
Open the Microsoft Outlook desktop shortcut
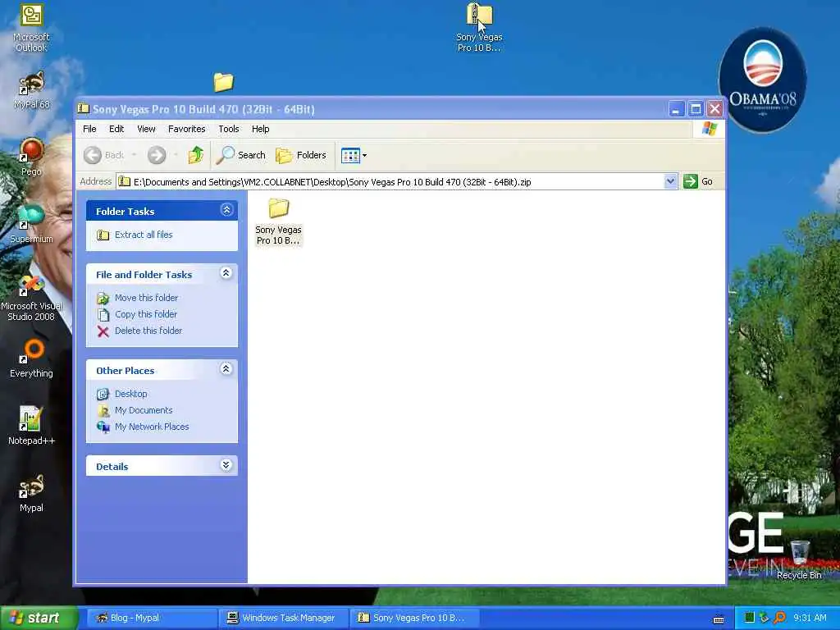click(31, 28)
